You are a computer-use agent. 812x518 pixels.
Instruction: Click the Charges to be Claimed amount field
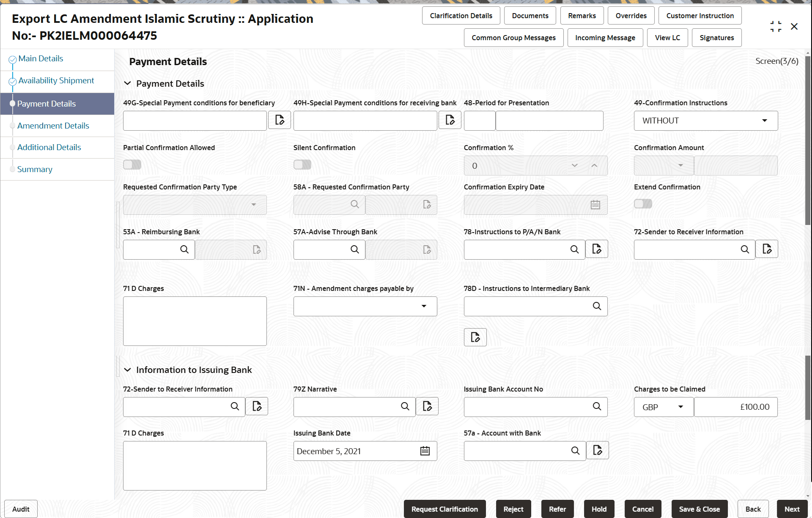[735, 406]
